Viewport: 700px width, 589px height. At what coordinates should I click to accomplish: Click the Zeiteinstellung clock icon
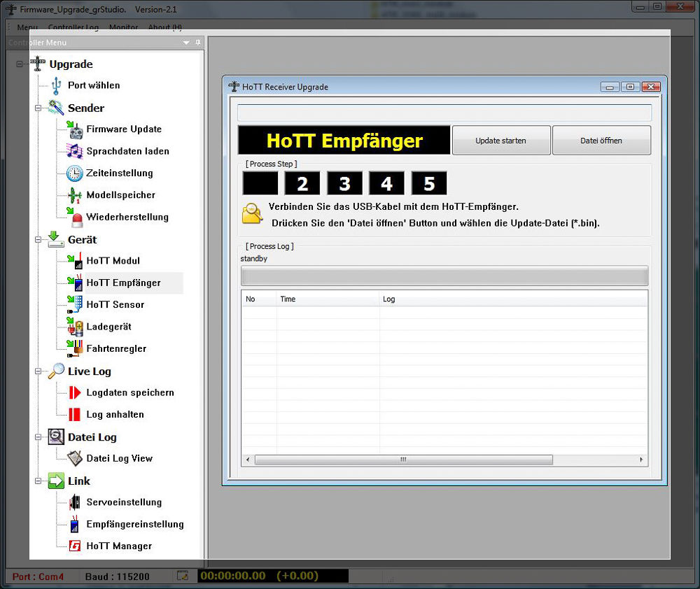pyautogui.click(x=74, y=173)
